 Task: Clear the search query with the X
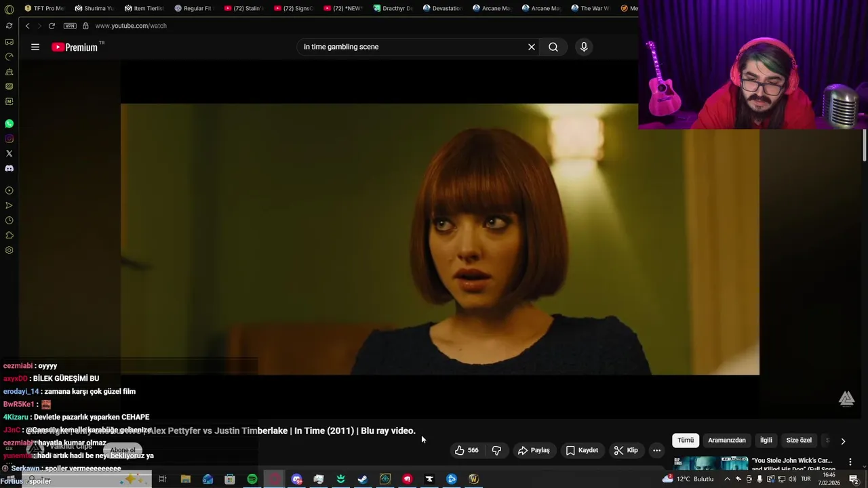532,47
